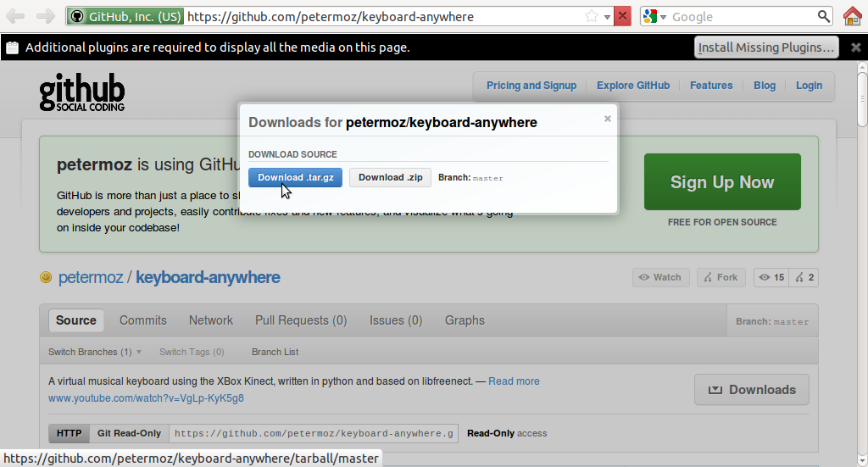
Task: Open the Features link
Action: [x=711, y=86]
